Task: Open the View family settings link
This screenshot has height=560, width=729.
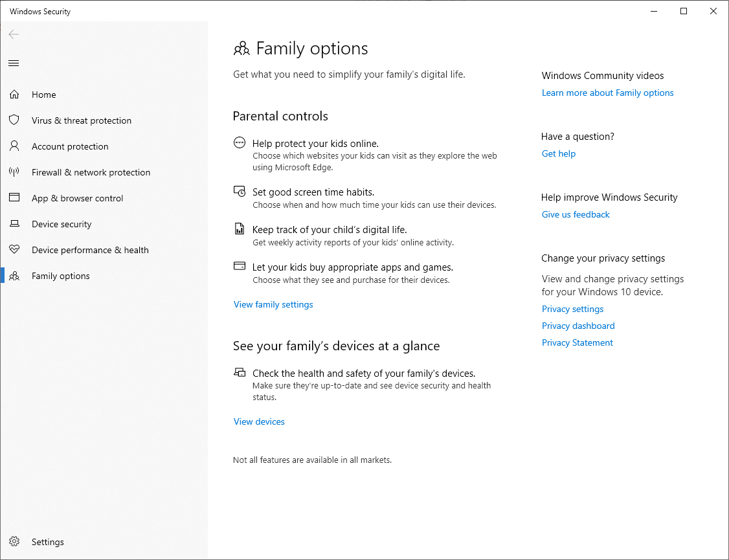Action: click(273, 304)
